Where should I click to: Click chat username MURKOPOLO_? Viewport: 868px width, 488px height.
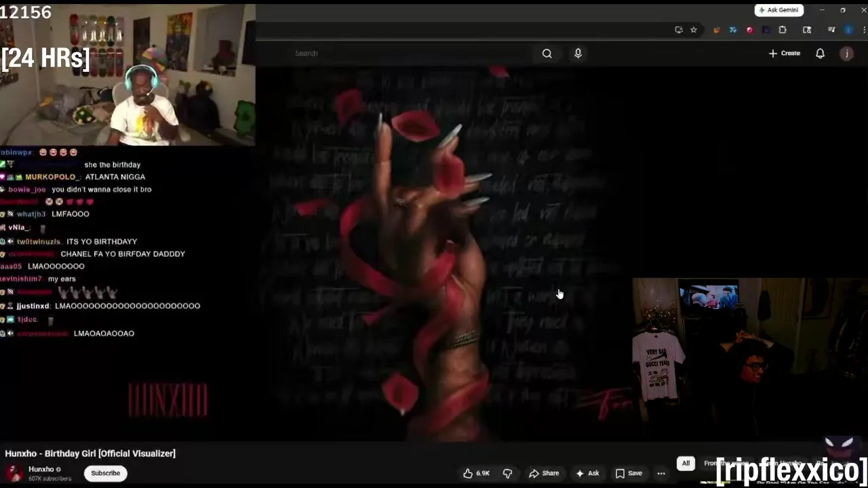pyautogui.click(x=53, y=177)
